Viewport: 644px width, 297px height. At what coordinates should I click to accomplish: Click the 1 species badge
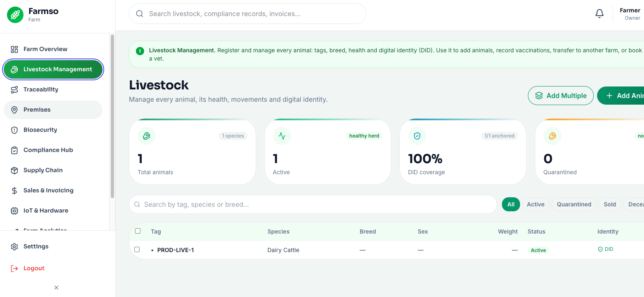click(233, 136)
